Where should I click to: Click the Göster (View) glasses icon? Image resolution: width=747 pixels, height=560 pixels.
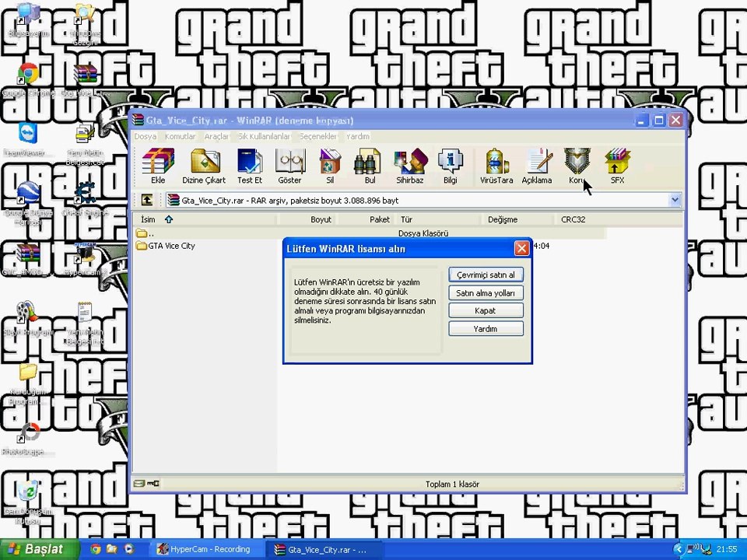pyautogui.click(x=289, y=166)
